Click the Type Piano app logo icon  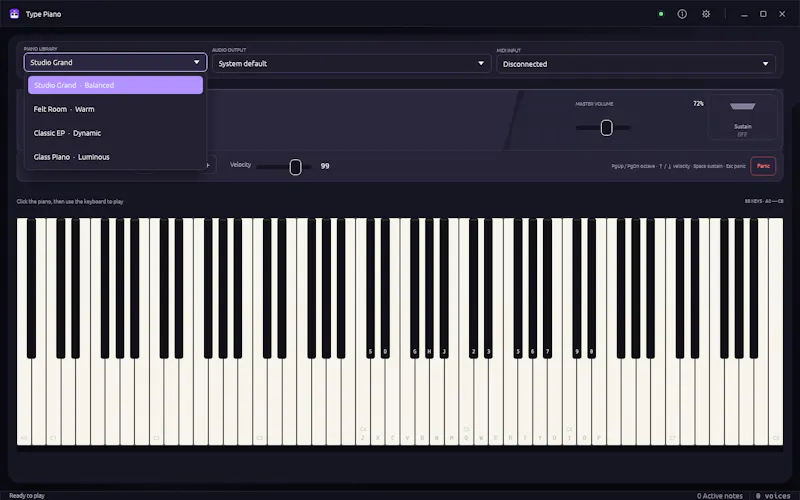point(14,14)
